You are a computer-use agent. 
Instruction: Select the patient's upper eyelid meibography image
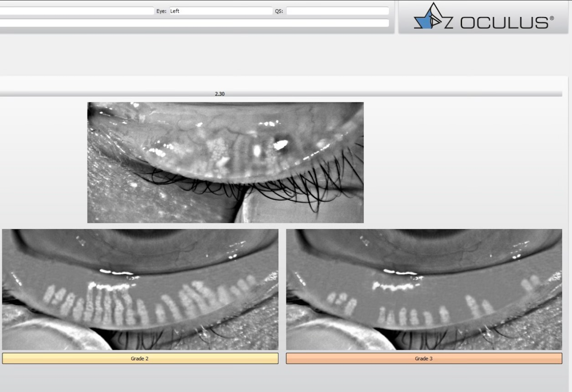[x=225, y=162]
